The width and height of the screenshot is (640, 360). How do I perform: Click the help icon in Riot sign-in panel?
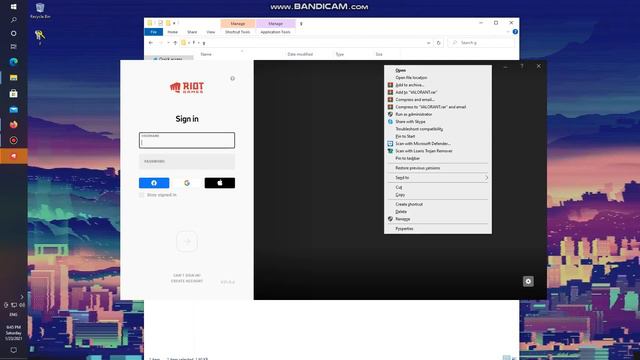tap(233, 78)
